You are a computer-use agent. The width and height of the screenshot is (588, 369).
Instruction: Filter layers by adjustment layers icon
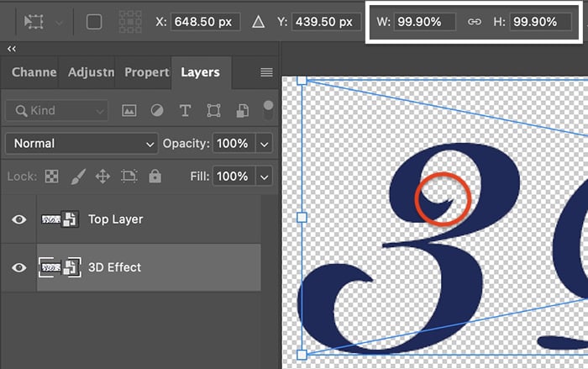(157, 111)
